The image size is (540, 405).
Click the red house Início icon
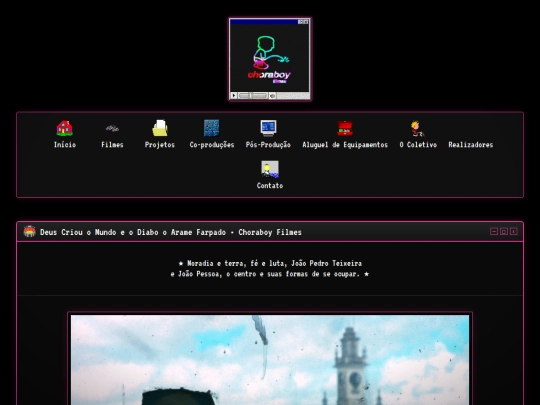(x=64, y=128)
